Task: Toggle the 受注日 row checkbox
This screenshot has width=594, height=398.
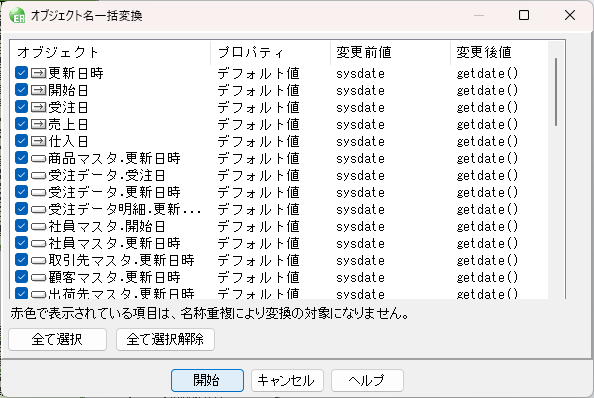Action: (x=22, y=107)
